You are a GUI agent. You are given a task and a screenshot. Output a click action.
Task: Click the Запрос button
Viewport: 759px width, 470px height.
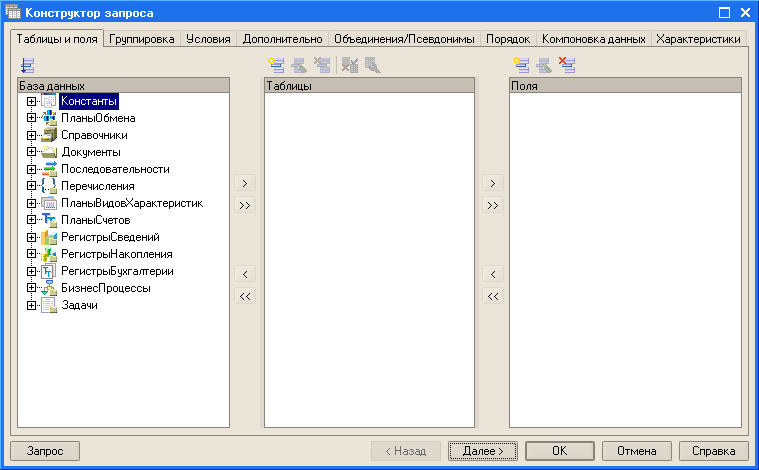coord(45,451)
